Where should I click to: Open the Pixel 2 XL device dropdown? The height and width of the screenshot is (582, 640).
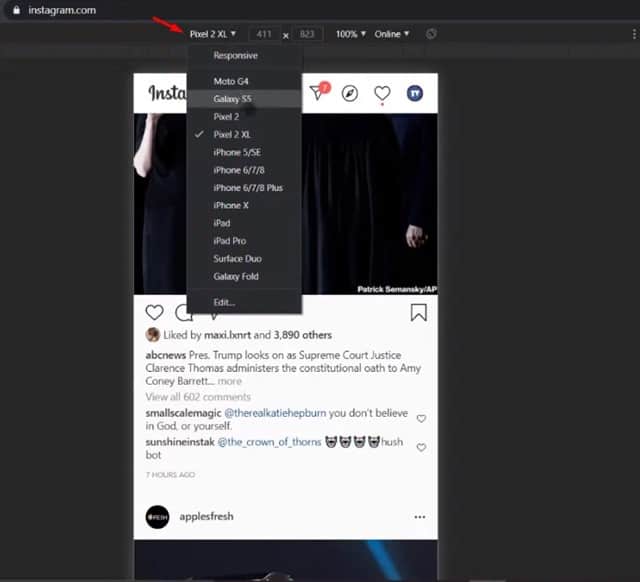(x=213, y=34)
